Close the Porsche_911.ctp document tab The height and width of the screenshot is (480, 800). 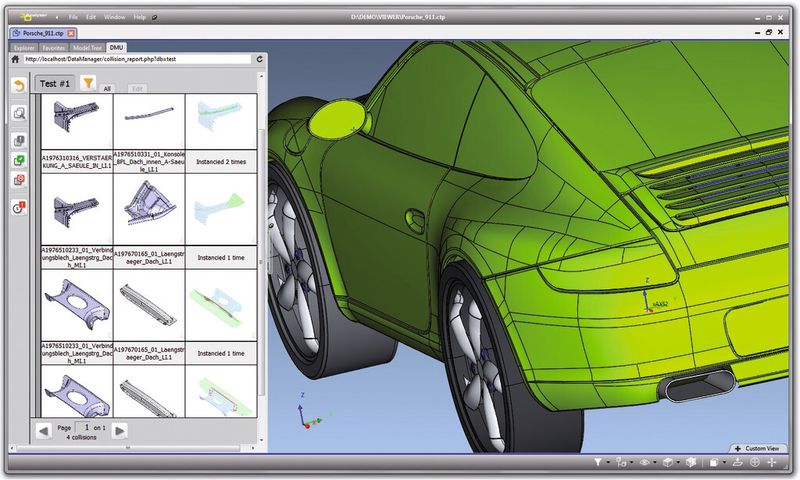(x=71, y=33)
